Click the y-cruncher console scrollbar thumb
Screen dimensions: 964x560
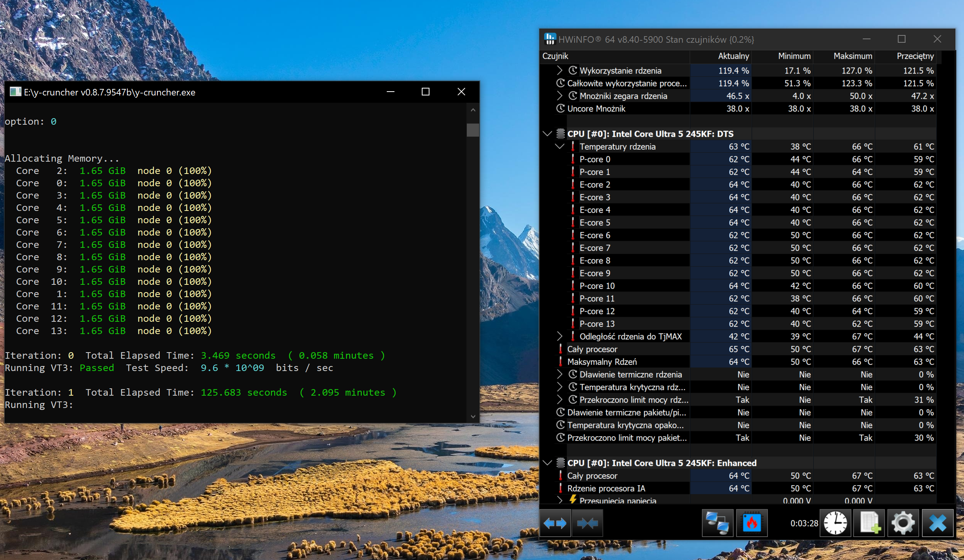click(473, 130)
